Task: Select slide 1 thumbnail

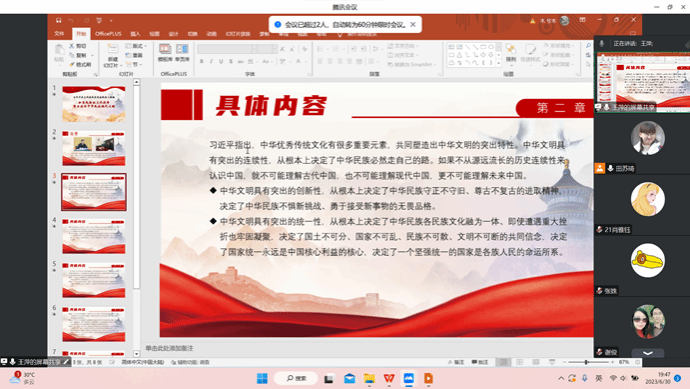Action: (94, 104)
